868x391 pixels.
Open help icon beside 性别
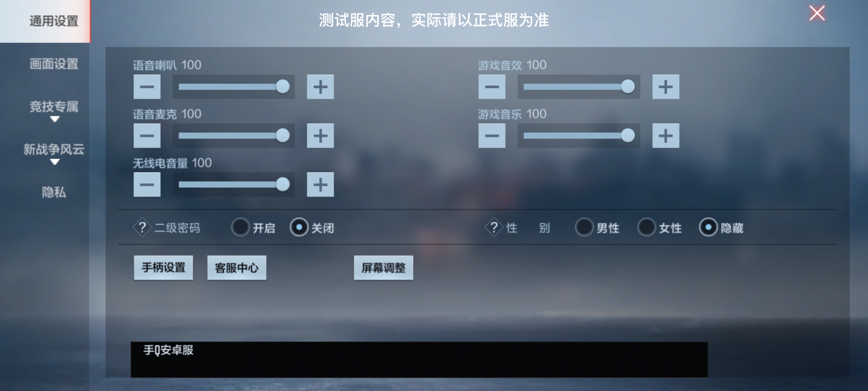click(494, 228)
